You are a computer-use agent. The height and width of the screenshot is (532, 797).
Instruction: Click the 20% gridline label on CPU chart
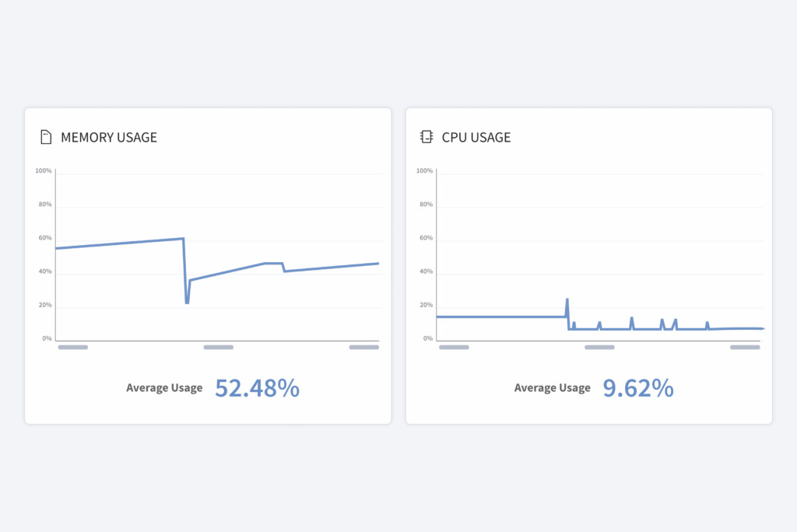(427, 305)
